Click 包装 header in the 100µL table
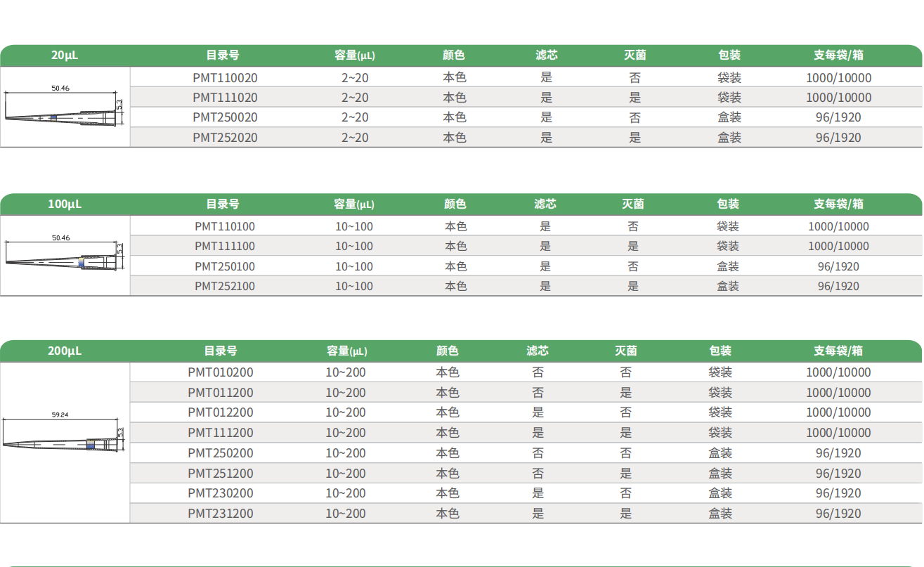Image resolution: width=924 pixels, height=567 pixels. pos(728,204)
